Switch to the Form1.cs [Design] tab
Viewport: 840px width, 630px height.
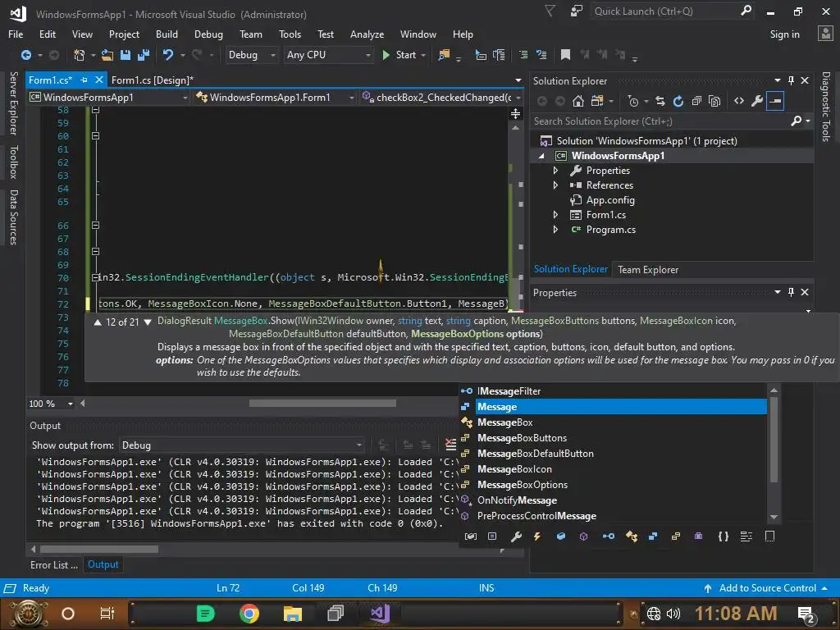pyautogui.click(x=152, y=80)
